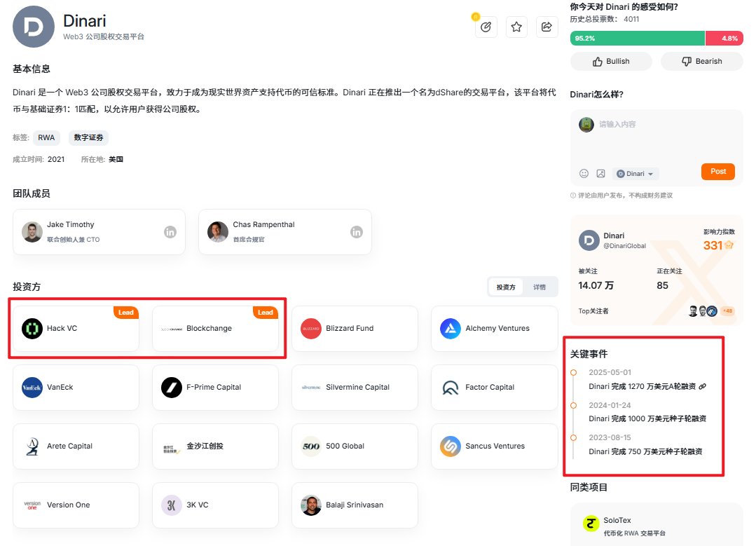Screen dimensions: 756x546
Task: Open Chas Rampenthal's LinkedIn icon
Action: point(357,232)
